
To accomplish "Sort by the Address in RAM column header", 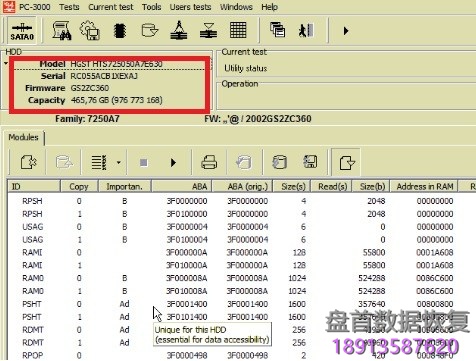I will pos(424,186).
